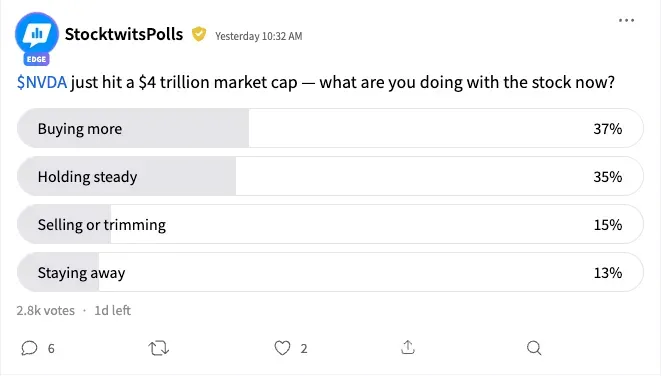
Task: Click the 6 comments count
Action: click(x=51, y=349)
